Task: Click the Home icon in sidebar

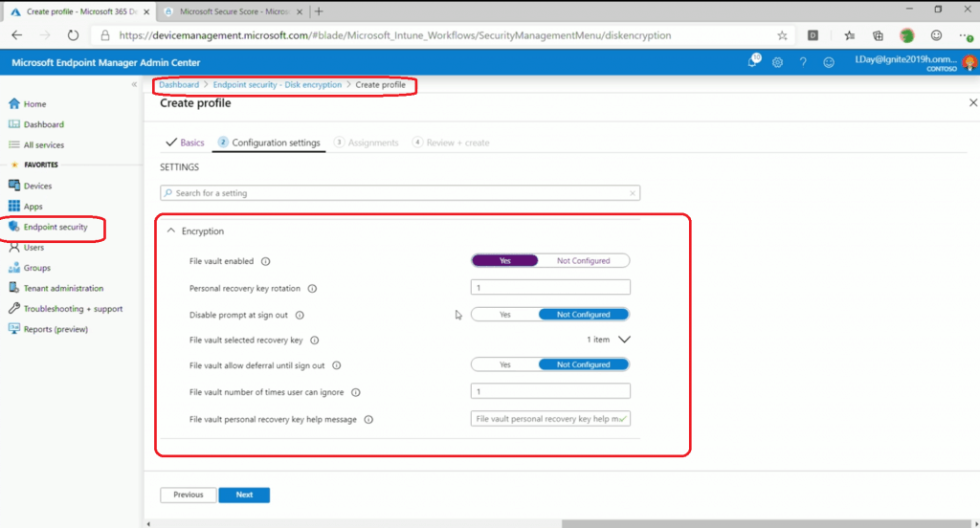Action: pyautogui.click(x=14, y=103)
